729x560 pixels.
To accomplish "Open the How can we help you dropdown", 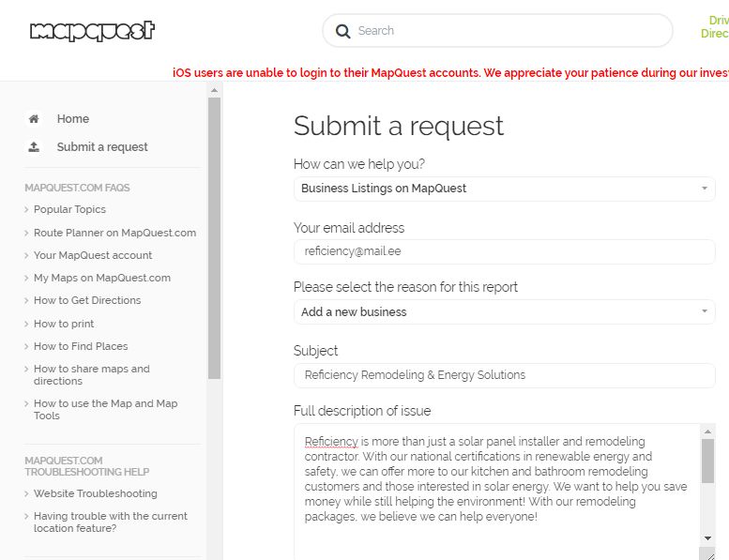I will pyautogui.click(x=505, y=189).
